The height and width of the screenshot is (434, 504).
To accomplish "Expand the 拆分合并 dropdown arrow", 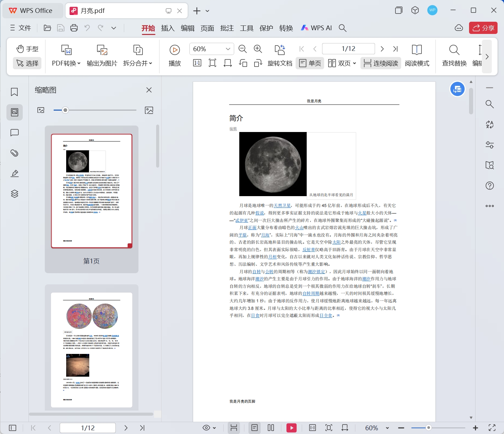I will tap(150, 63).
